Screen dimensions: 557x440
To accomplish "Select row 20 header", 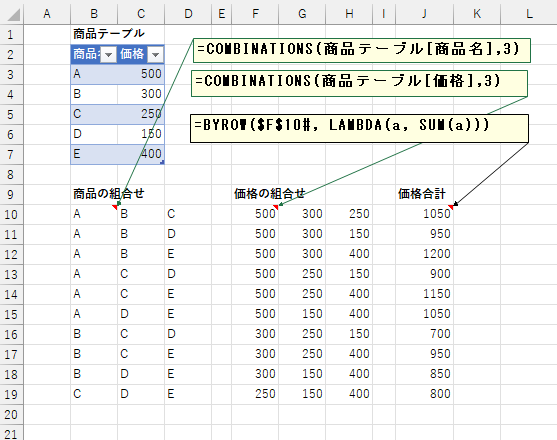I will coord(11,414).
